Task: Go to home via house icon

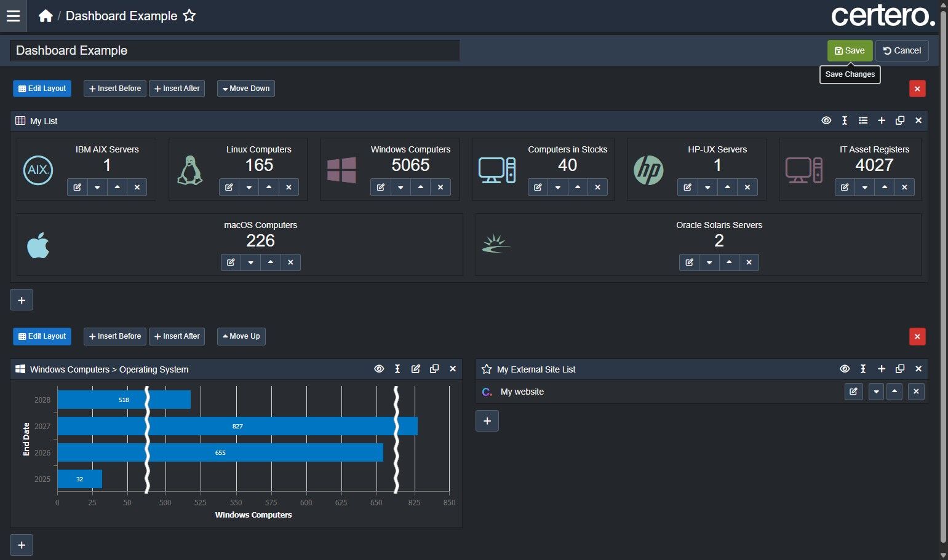Action: [x=46, y=16]
